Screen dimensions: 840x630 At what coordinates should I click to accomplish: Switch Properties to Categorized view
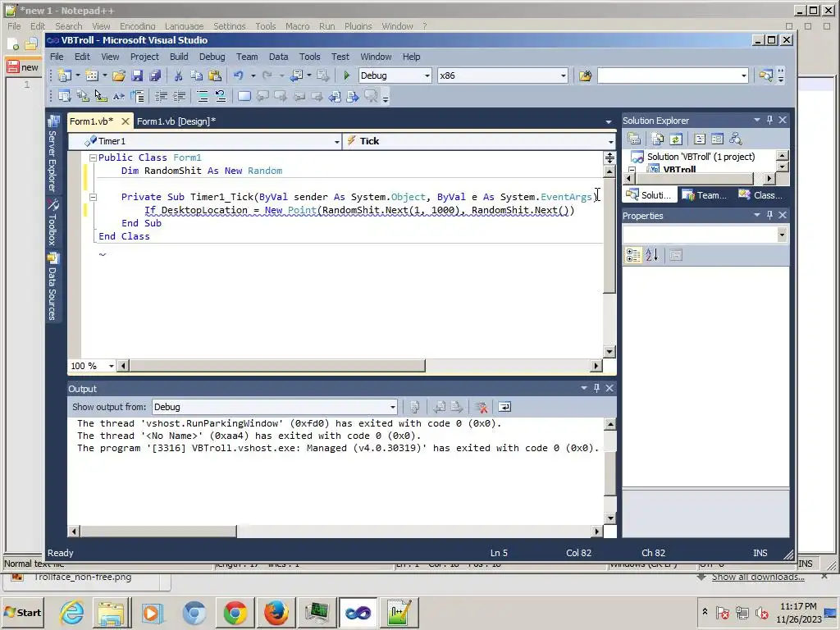click(x=633, y=256)
